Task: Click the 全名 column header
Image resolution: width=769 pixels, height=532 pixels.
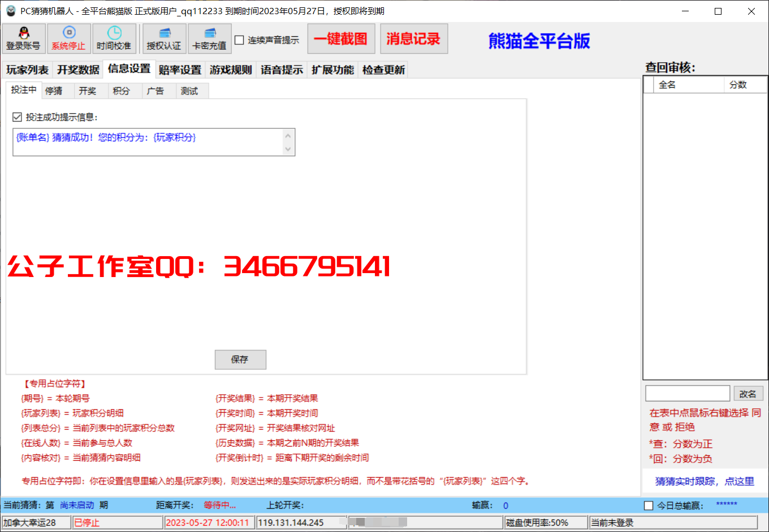Action: point(689,85)
